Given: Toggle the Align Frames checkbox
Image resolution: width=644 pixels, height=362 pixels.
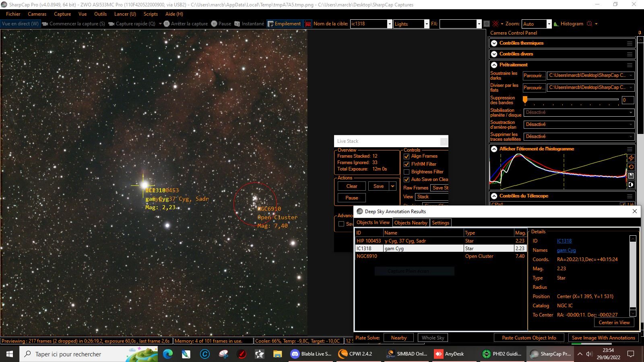Looking at the screenshot, I should [407, 156].
